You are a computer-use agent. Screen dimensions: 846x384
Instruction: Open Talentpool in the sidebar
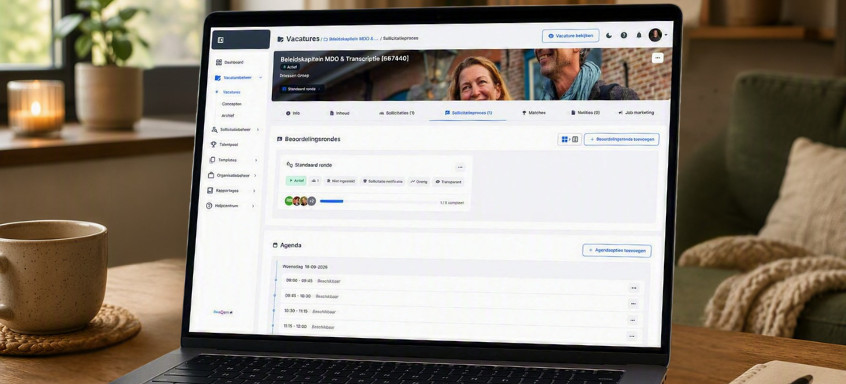click(224, 145)
